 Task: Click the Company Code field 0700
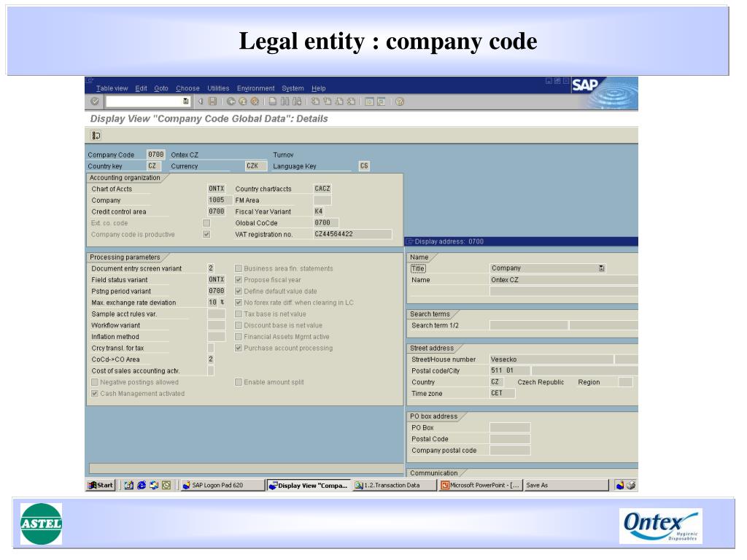[x=156, y=155]
